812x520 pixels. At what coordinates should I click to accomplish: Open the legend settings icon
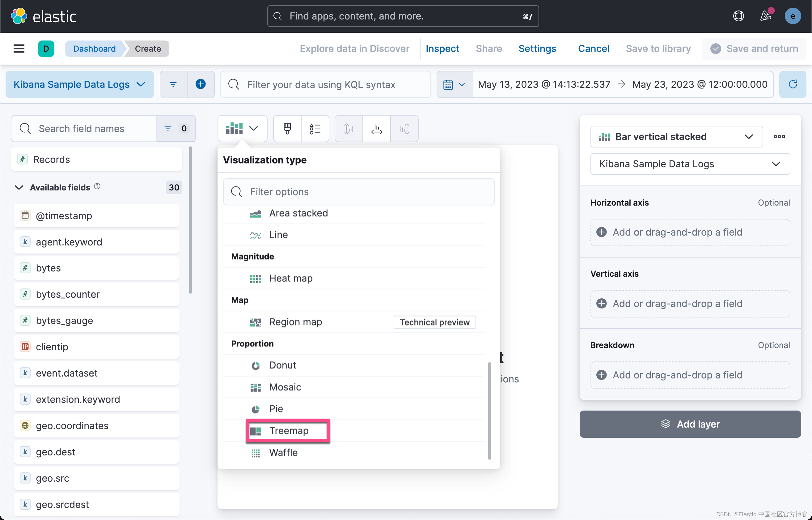pos(315,129)
